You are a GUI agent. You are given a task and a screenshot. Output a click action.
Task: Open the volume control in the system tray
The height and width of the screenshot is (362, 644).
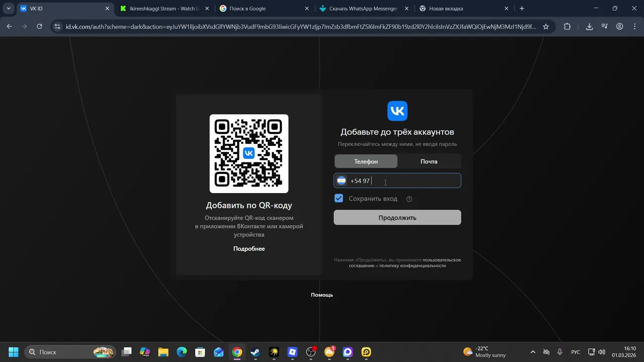point(602,352)
